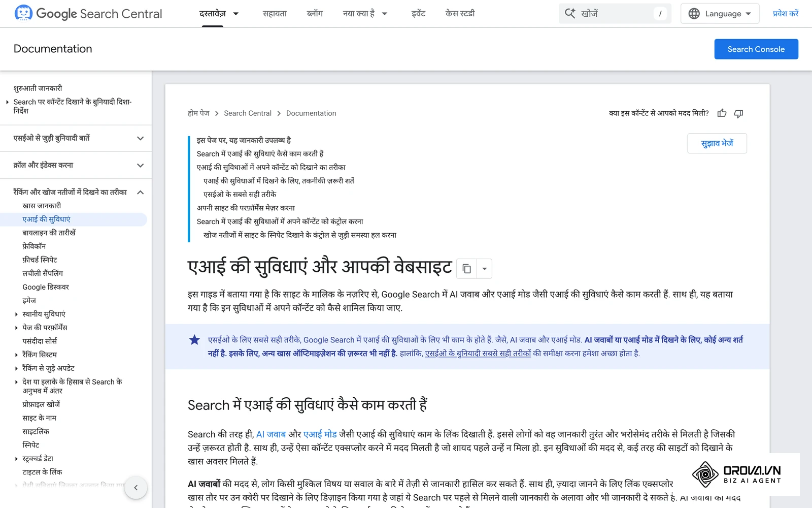The height and width of the screenshot is (508, 812).
Task: Select फ़ीचर्ड स्निपेट in sidebar
Action: tap(40, 260)
